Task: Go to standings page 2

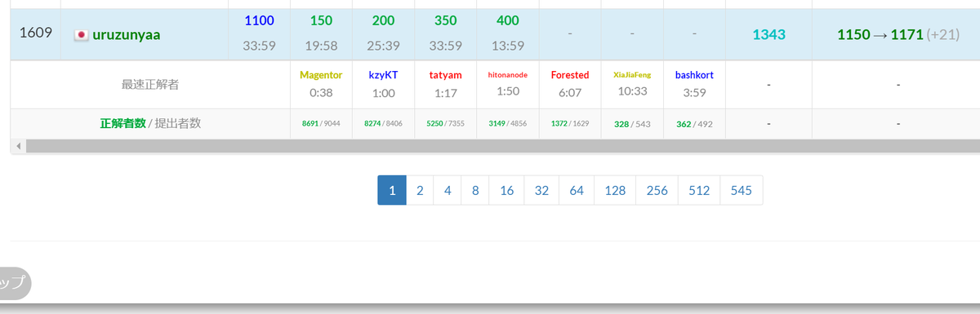Action: tap(420, 190)
